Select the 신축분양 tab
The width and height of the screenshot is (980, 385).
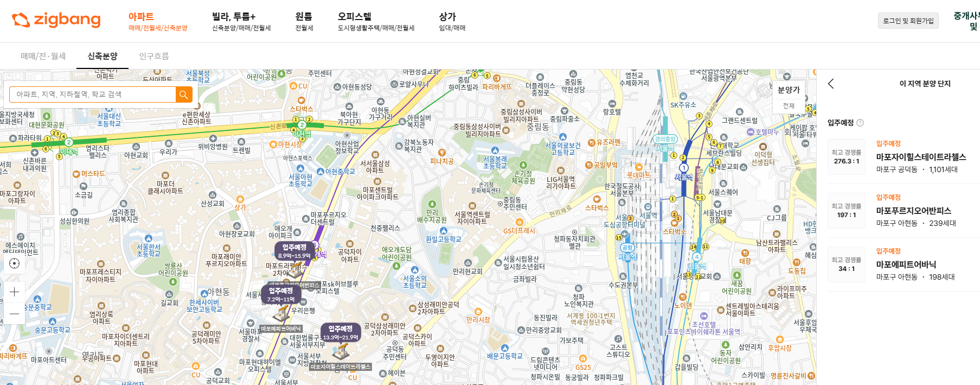103,56
